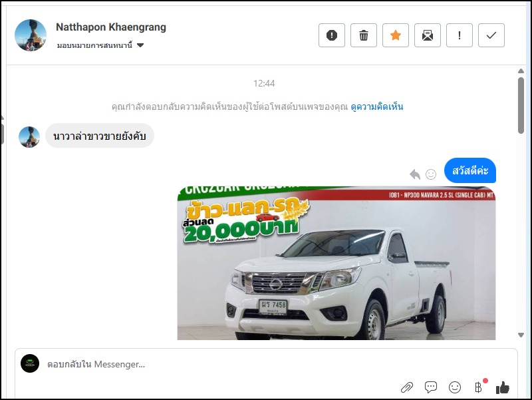
Task: Delete conversation with trash icon
Action: [363, 35]
